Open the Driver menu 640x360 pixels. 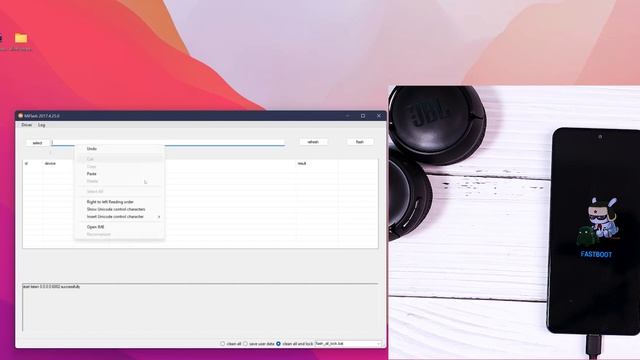point(27,125)
